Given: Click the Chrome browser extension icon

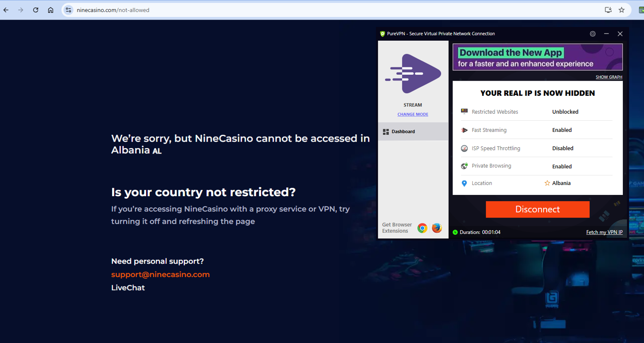Looking at the screenshot, I should tap(422, 228).
